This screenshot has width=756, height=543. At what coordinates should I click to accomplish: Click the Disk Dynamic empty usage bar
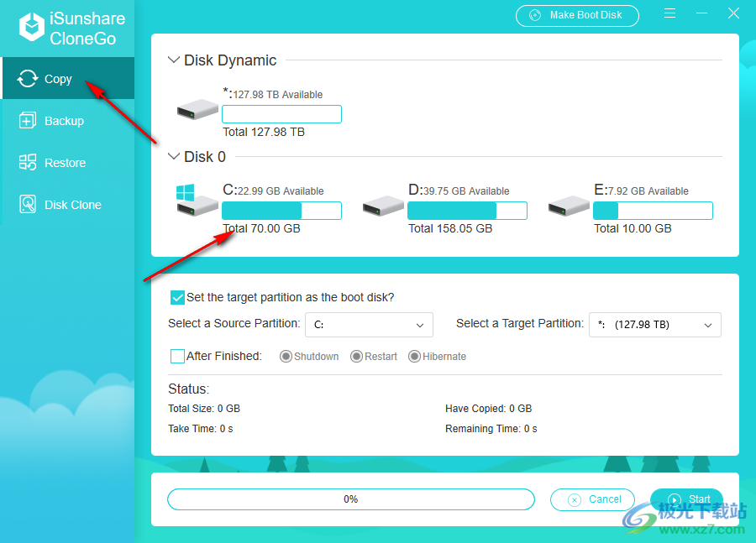(x=281, y=114)
